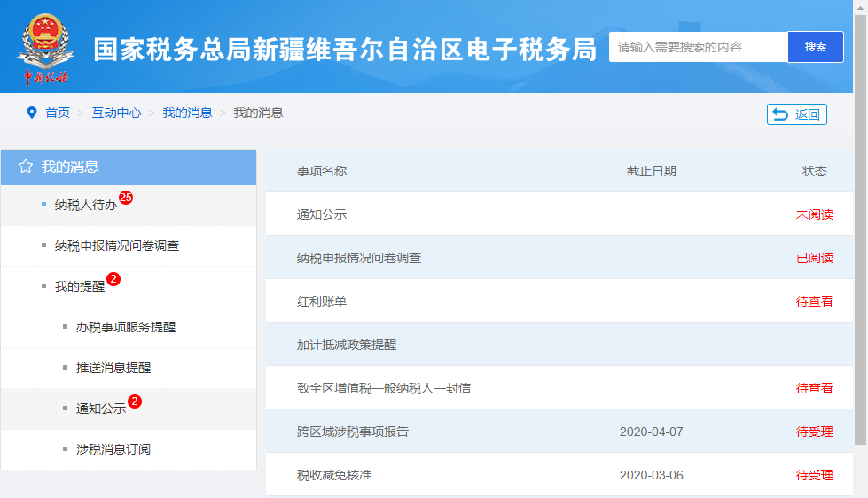Open 致全区增值税一般纳税人一封信 row

[559, 388]
